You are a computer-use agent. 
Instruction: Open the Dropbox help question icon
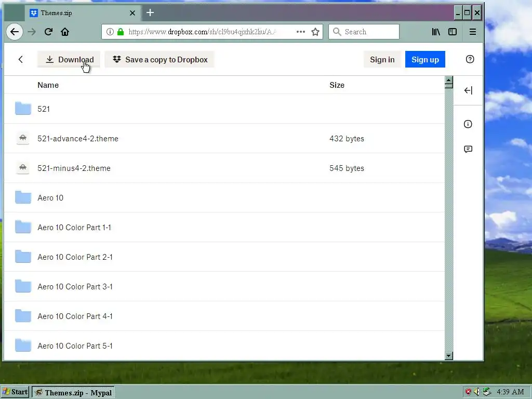[x=470, y=59]
